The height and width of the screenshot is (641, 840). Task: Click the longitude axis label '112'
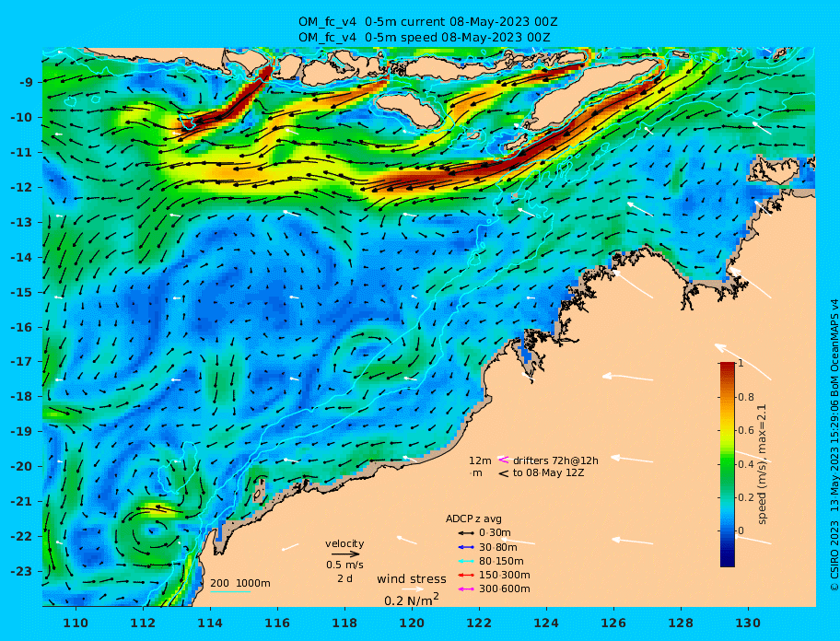pos(143,623)
